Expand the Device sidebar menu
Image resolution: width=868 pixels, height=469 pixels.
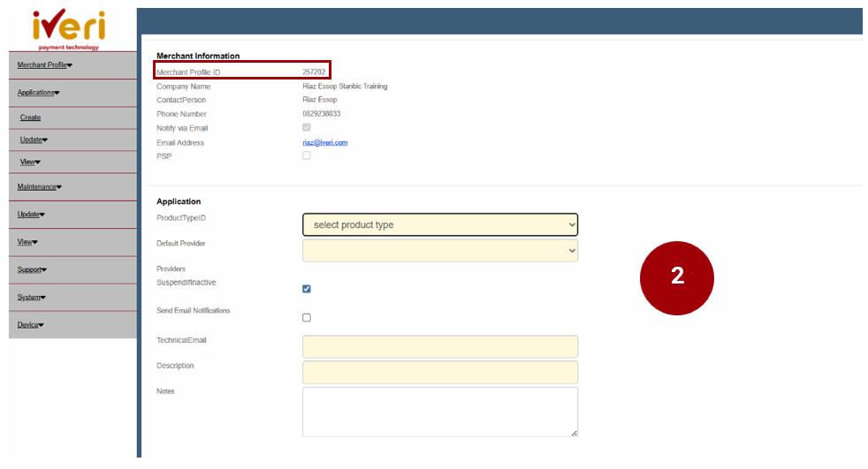[30, 325]
